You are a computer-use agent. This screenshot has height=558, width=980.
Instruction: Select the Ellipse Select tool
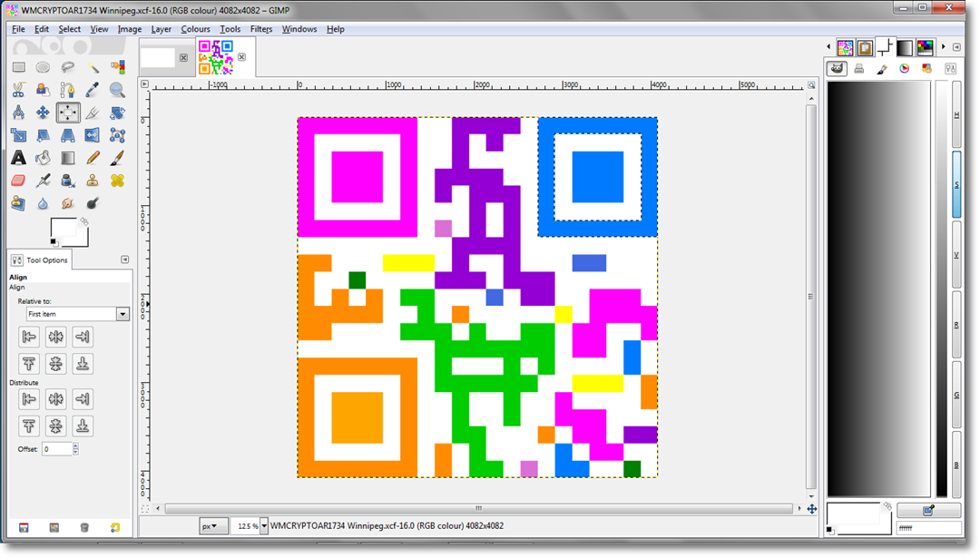43,67
